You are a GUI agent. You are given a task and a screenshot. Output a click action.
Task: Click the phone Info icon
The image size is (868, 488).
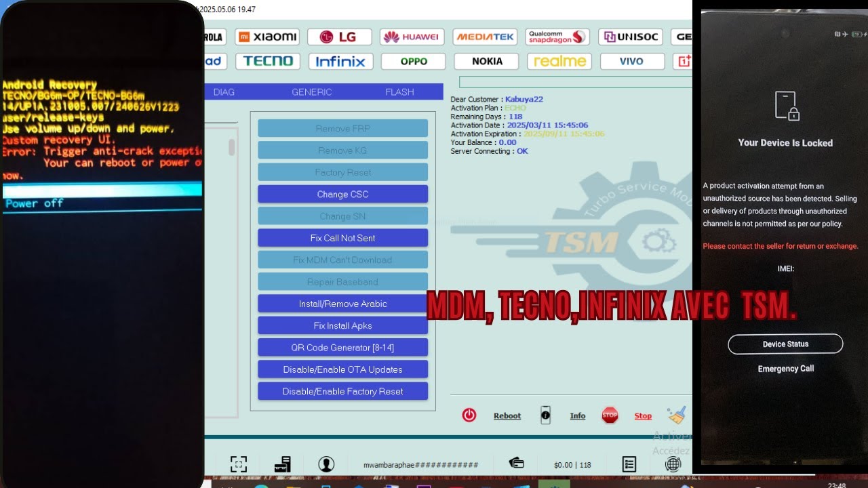click(546, 415)
